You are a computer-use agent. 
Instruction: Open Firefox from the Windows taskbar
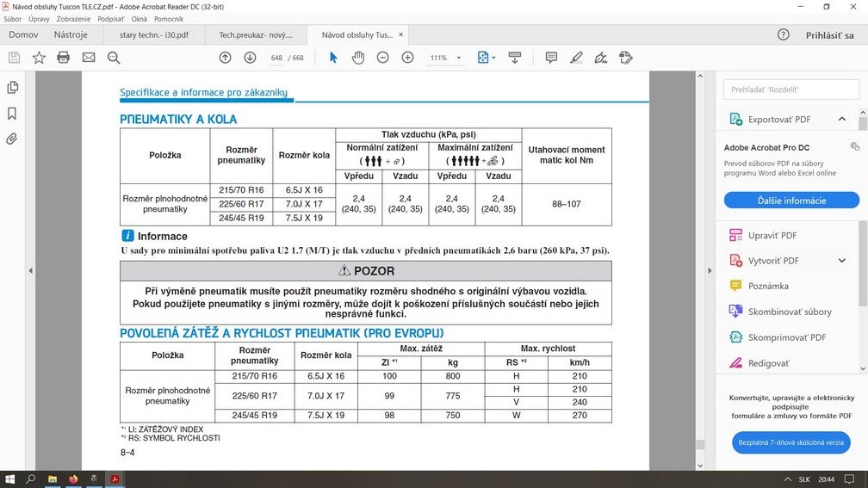(72, 479)
